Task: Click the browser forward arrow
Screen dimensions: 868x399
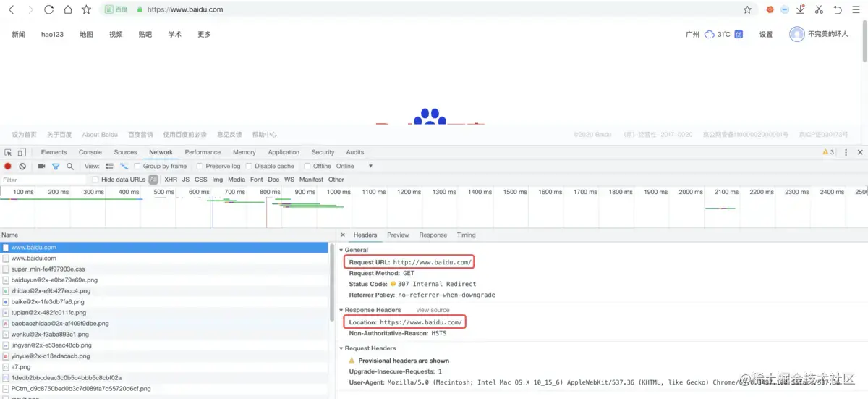Action: pos(30,9)
